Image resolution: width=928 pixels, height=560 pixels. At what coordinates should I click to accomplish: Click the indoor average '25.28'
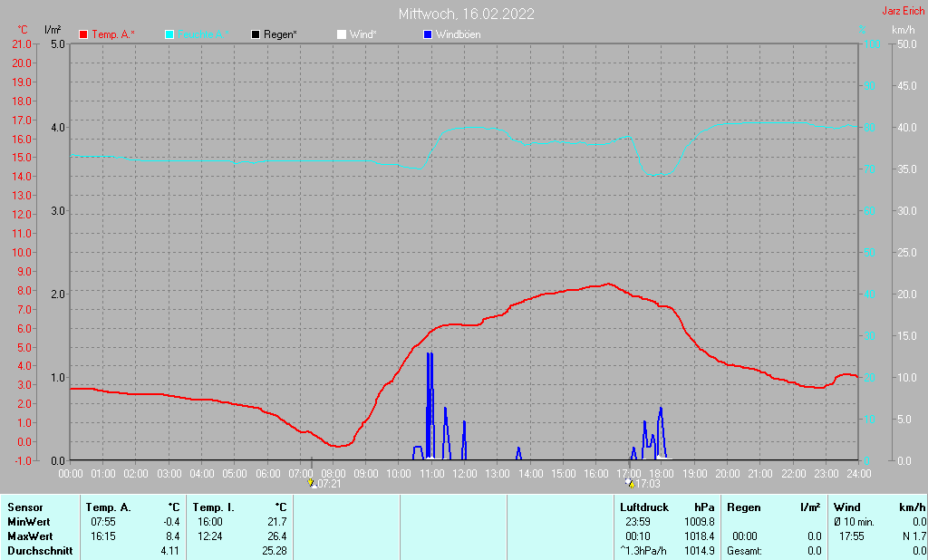point(275,551)
